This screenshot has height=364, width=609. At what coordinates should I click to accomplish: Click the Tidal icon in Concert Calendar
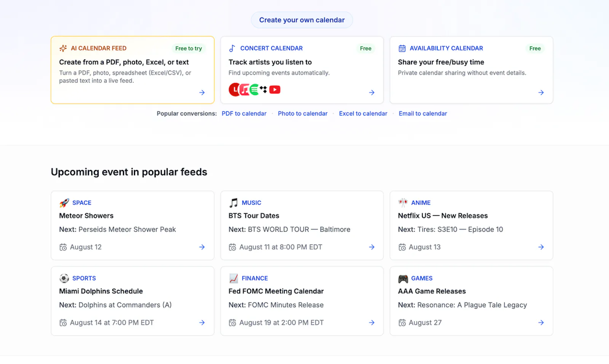pos(264,90)
